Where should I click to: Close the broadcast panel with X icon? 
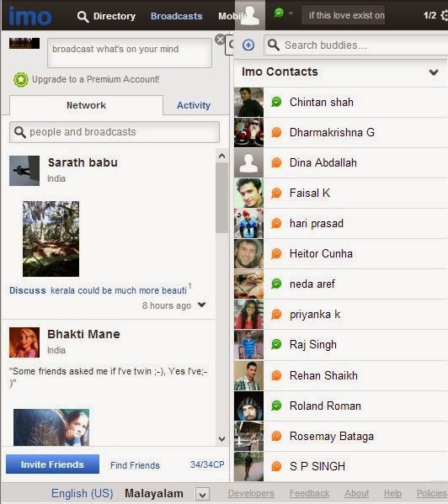coord(220,40)
